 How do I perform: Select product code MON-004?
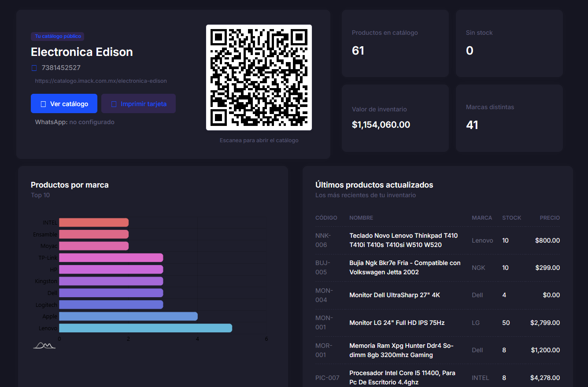(324, 295)
